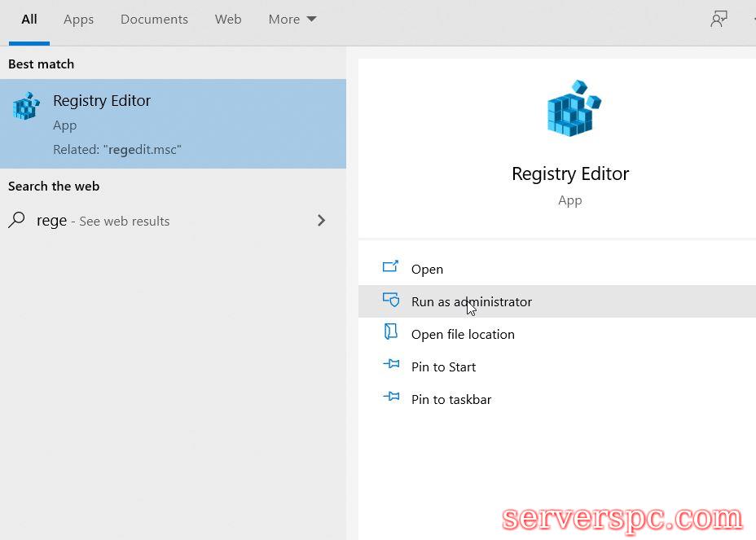Click the Open file location label
756x540 pixels.
tap(463, 334)
